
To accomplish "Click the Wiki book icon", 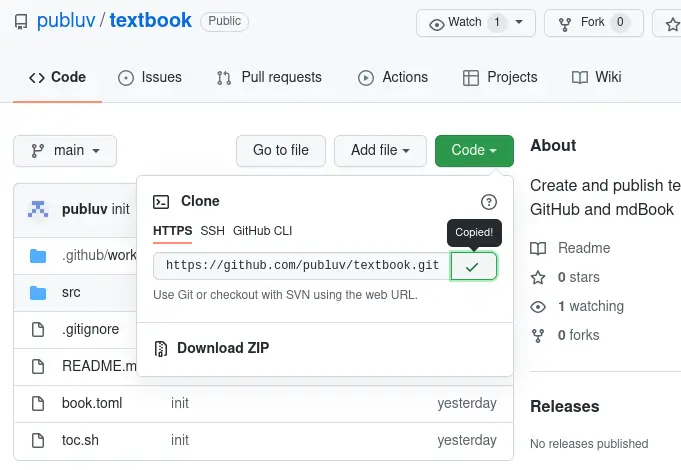I will (580, 78).
